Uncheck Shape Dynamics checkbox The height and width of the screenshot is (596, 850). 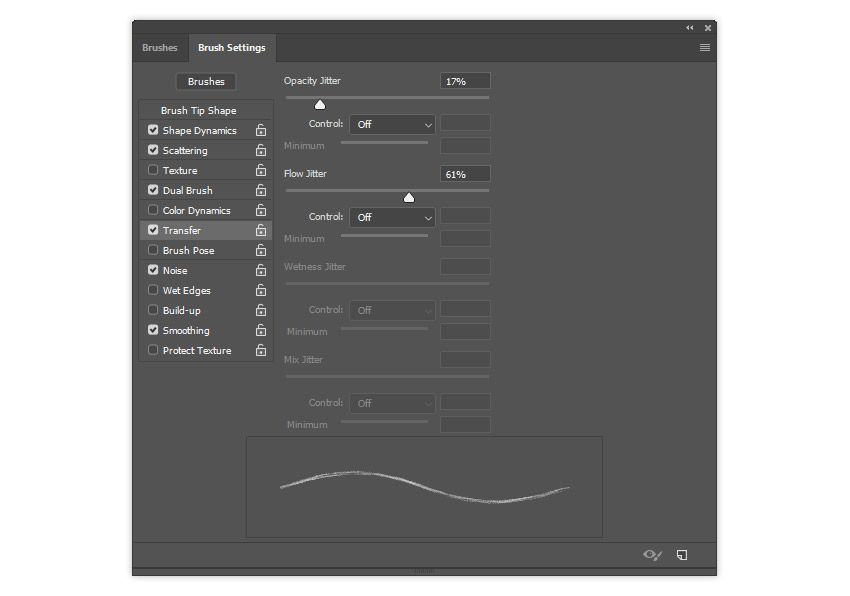153,130
